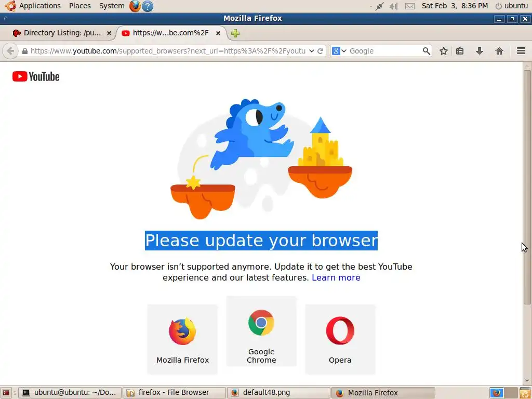Switch to the ubuntu@ubuntu terminal taskbar item
Image resolution: width=532 pixels, height=399 pixels.
[70, 393]
